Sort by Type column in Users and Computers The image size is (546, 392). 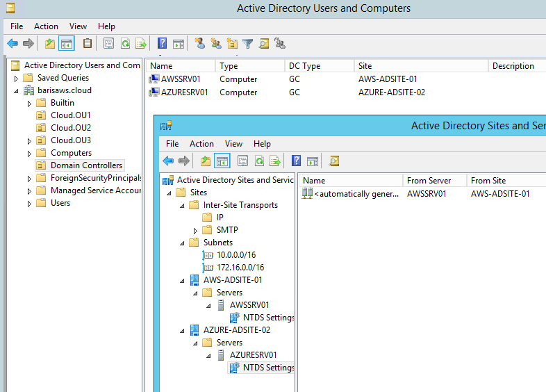[x=250, y=66]
